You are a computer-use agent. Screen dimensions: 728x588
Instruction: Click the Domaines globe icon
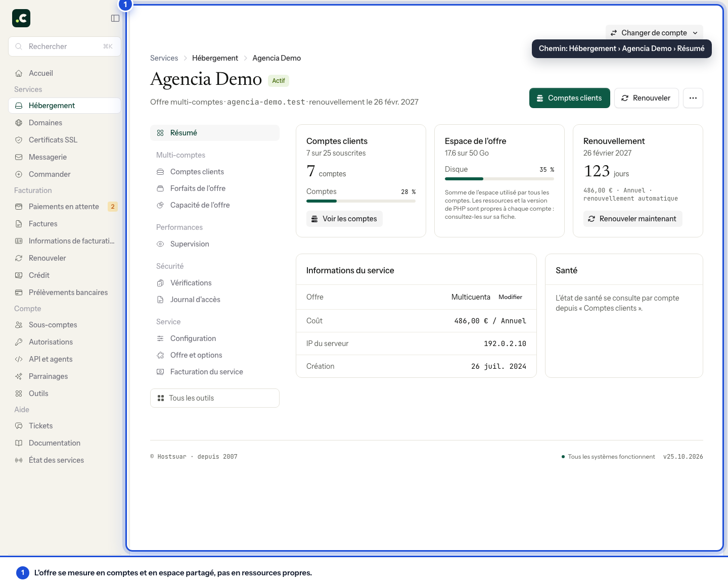(x=19, y=123)
